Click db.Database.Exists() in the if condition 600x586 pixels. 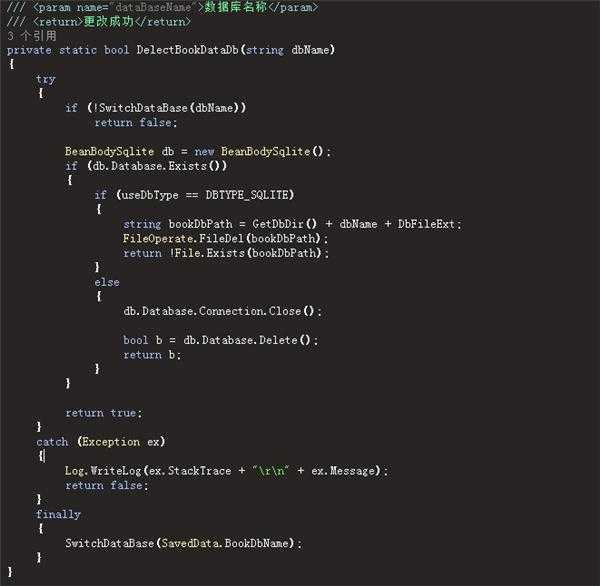pyautogui.click(x=157, y=166)
